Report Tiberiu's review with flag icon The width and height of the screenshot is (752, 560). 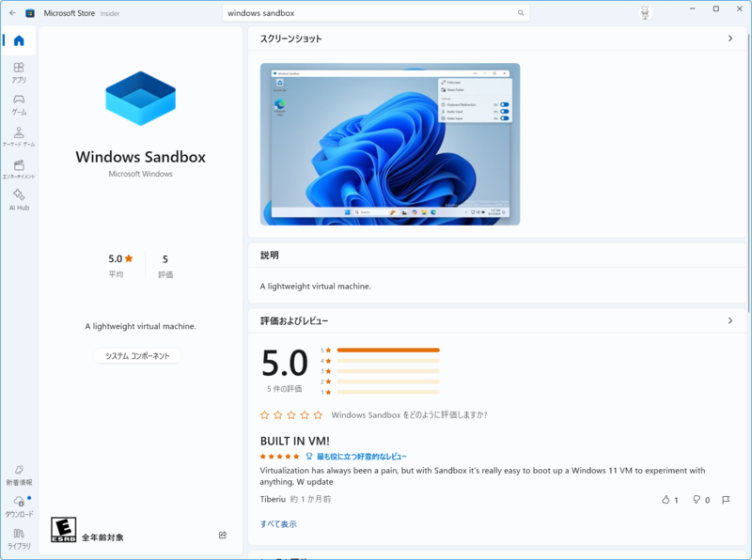pos(726,500)
